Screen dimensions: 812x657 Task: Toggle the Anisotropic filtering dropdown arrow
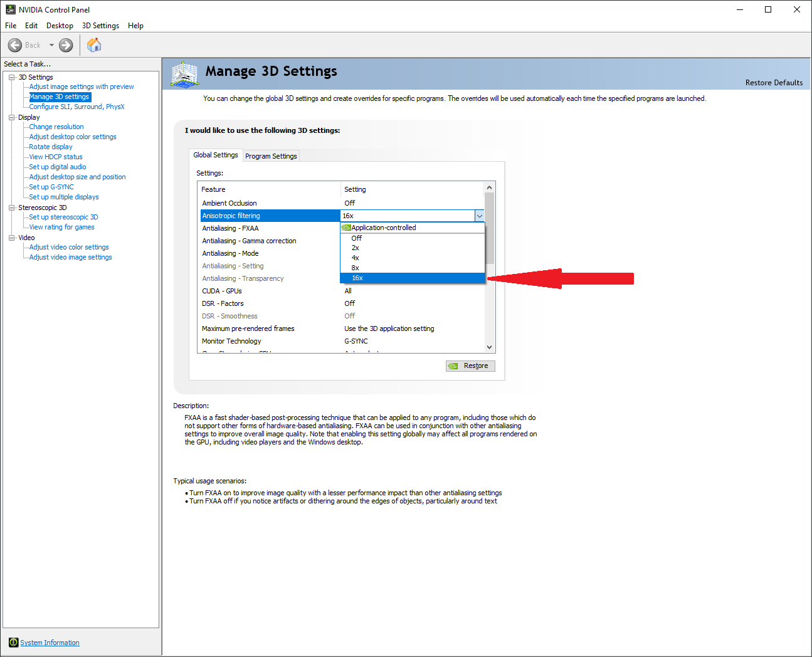point(480,216)
